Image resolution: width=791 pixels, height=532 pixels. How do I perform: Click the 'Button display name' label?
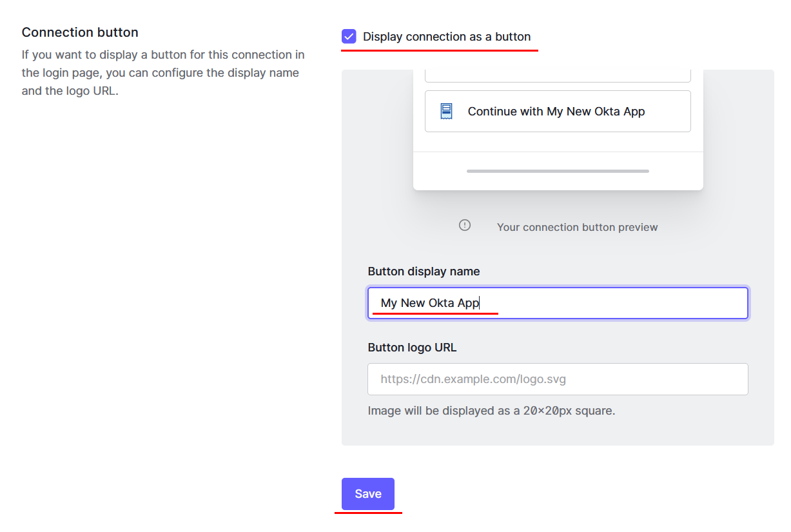click(x=424, y=271)
